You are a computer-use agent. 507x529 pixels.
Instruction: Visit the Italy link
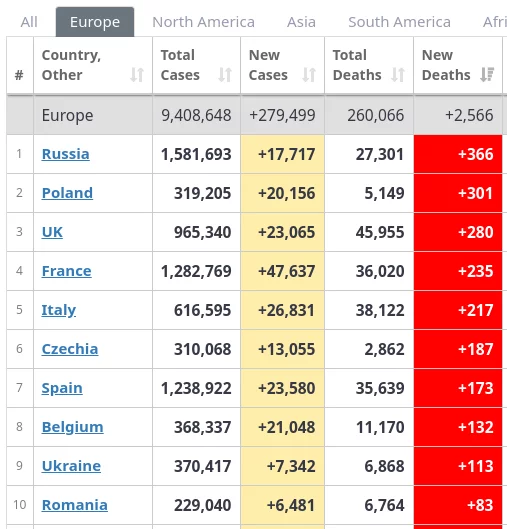(59, 310)
